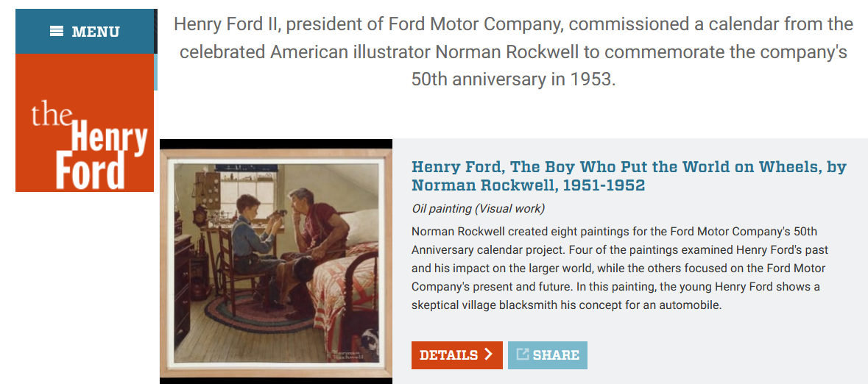Select the 'Oil painting (Visual work)' label
This screenshot has height=384, width=868.
478,208
